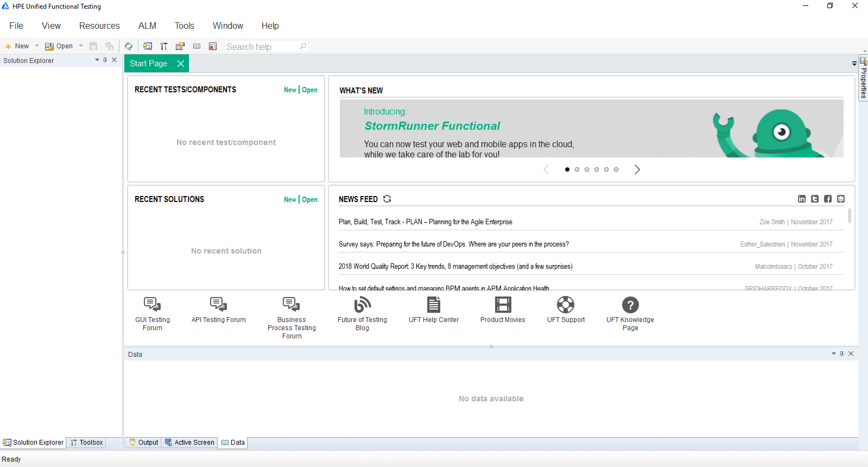Open the Resources menu
The width and height of the screenshot is (868, 467).
[x=99, y=26]
